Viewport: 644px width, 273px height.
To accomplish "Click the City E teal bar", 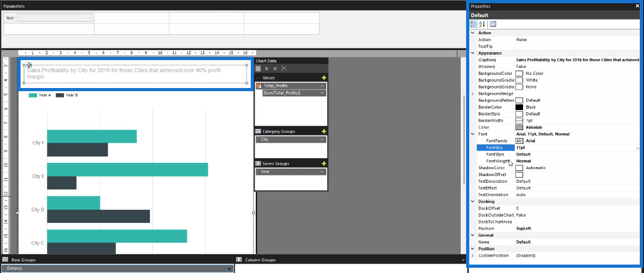I will tap(127, 170).
